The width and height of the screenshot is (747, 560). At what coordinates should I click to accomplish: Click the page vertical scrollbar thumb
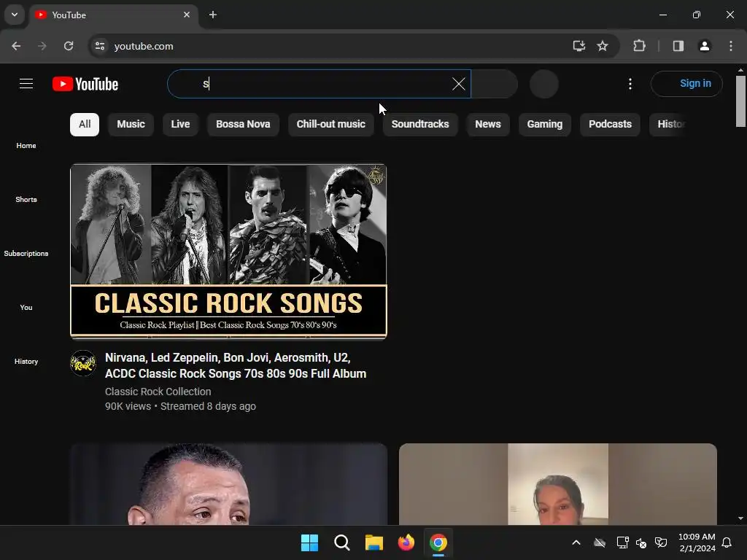point(740,101)
